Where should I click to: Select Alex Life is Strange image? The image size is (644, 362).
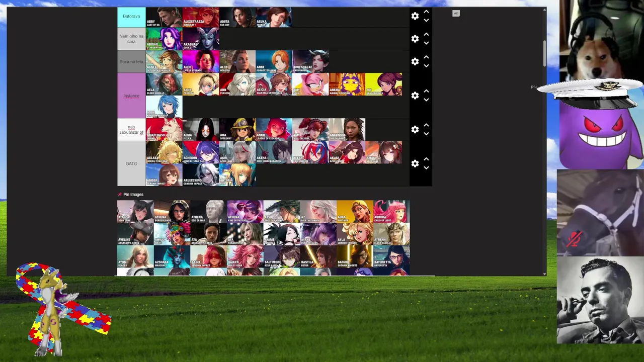201,61
